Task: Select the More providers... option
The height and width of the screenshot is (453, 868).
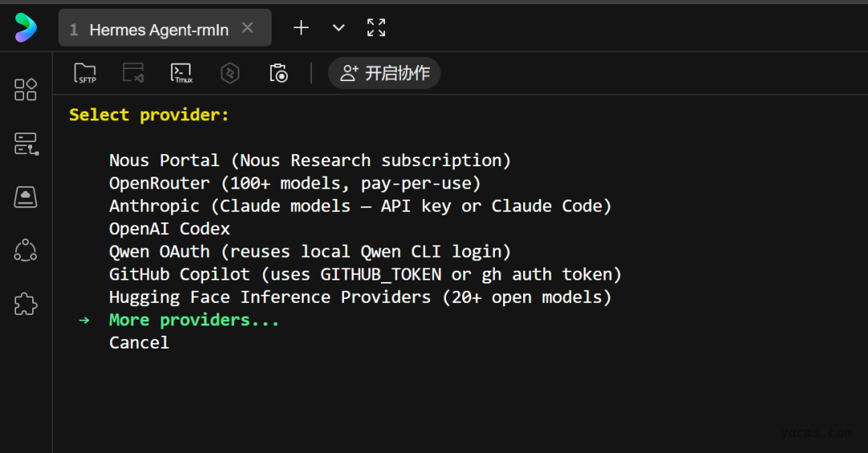Action: coord(194,320)
